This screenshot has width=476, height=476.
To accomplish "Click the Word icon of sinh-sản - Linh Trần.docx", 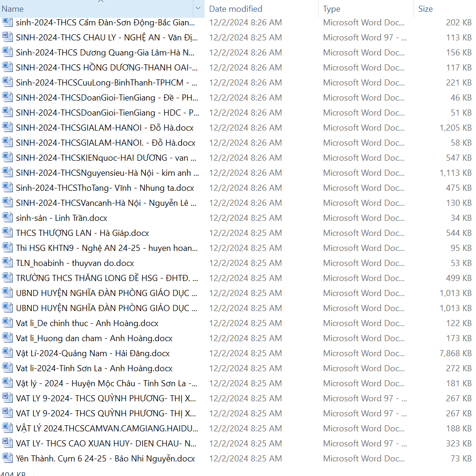I will coord(8,218).
